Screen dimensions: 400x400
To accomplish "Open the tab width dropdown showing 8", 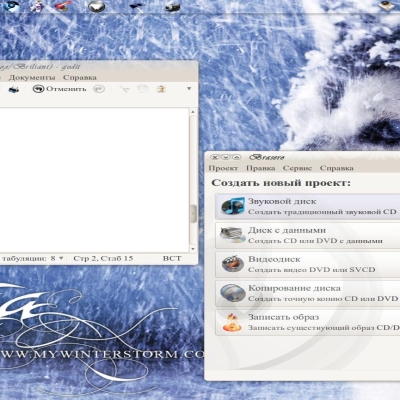I will tap(57, 258).
